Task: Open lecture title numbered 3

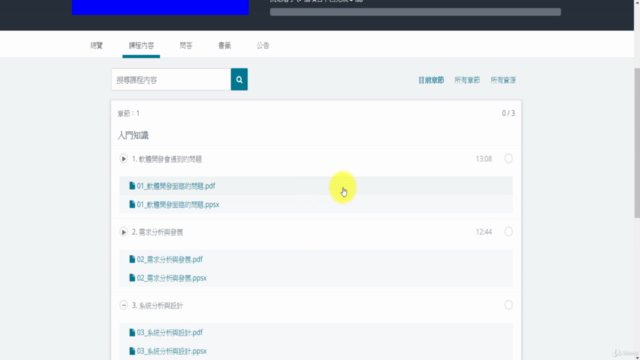Action: [x=157, y=305]
